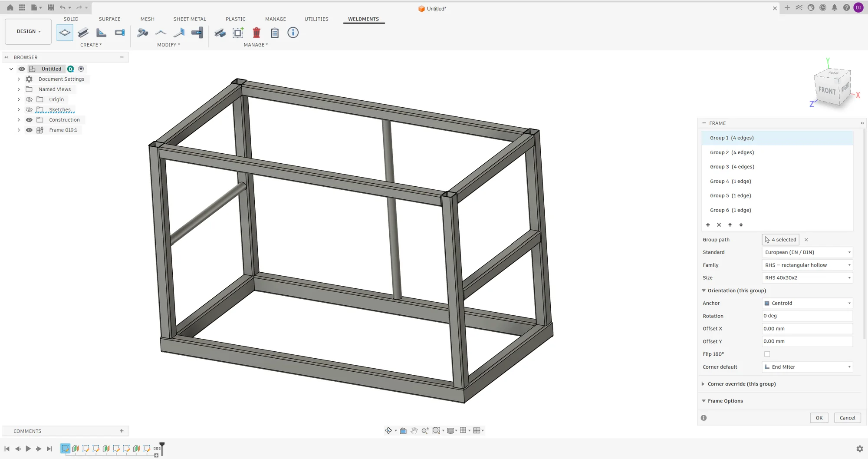Open the Data Panel grid icon
868x459 pixels.
22,7
